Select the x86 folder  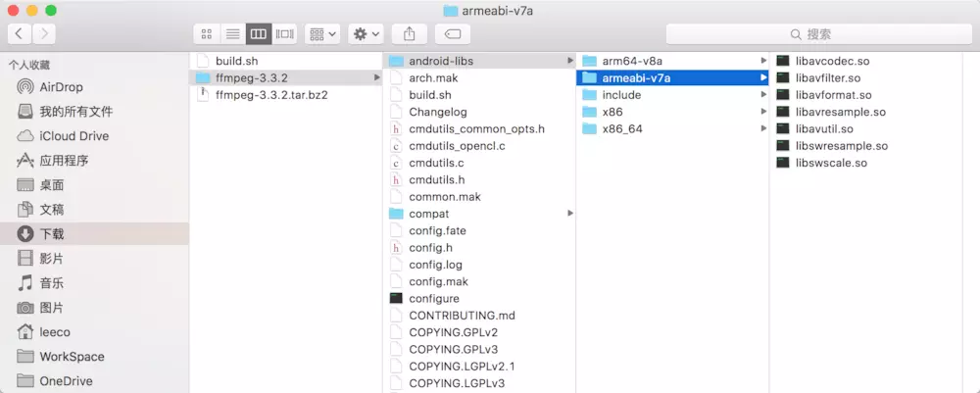(x=672, y=112)
